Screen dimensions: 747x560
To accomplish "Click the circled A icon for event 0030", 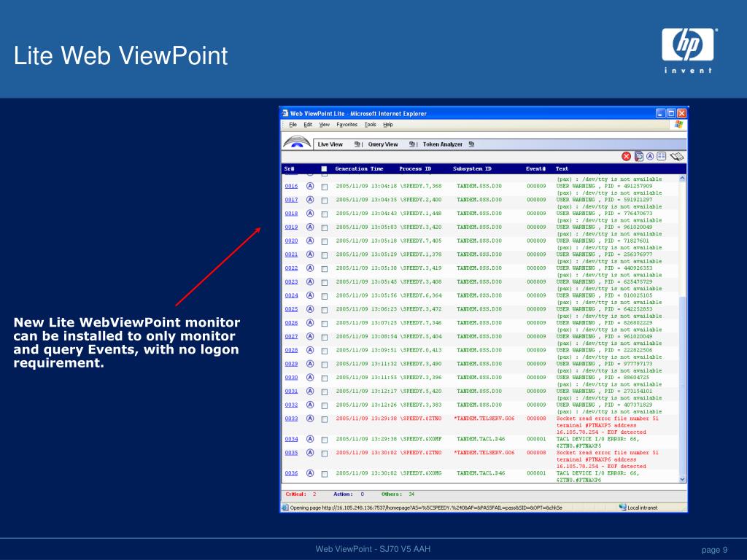I will coord(310,378).
